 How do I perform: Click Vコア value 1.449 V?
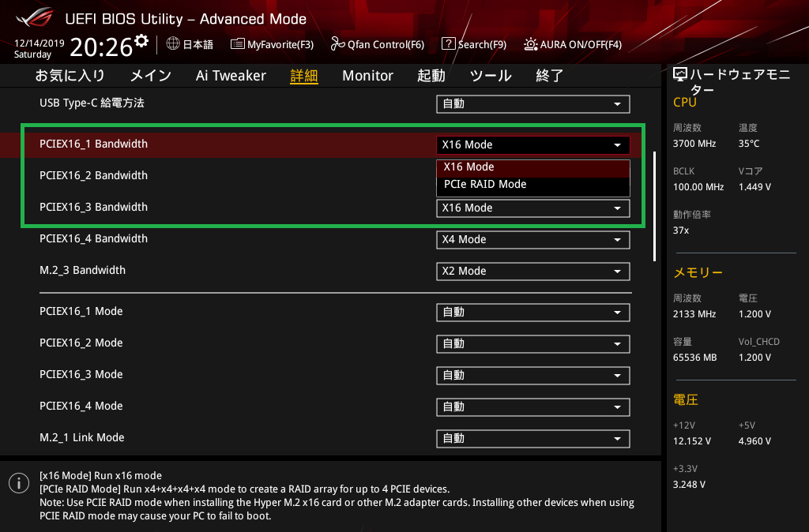click(754, 187)
